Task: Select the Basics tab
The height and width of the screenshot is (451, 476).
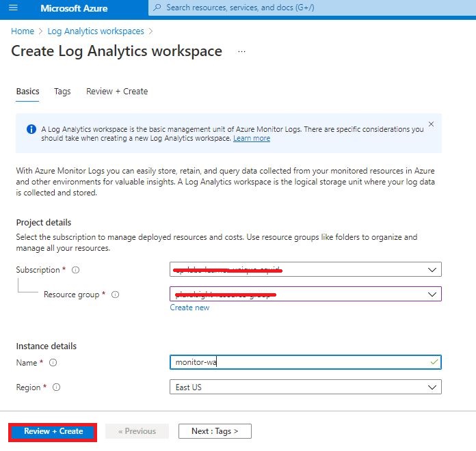Action: pyautogui.click(x=27, y=92)
